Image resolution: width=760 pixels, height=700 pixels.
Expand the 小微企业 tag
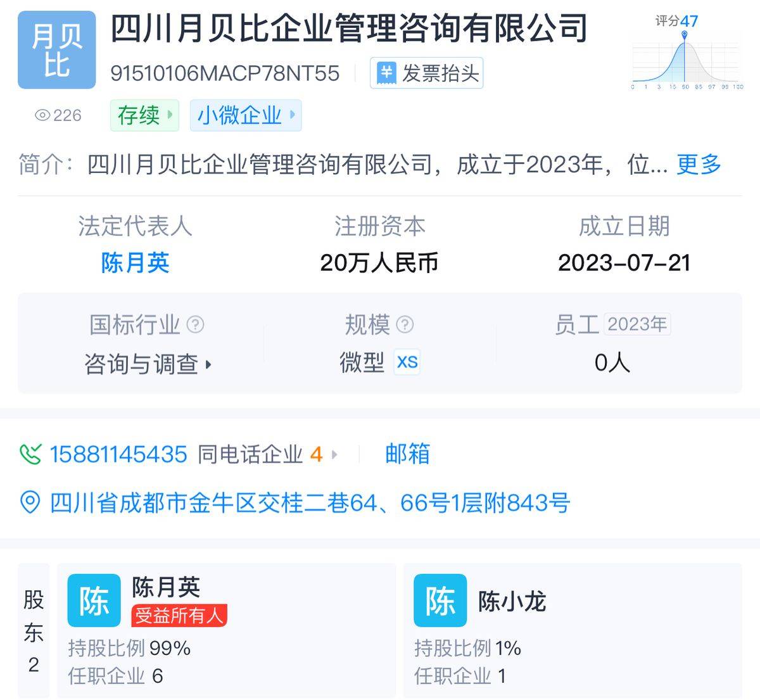[x=246, y=115]
